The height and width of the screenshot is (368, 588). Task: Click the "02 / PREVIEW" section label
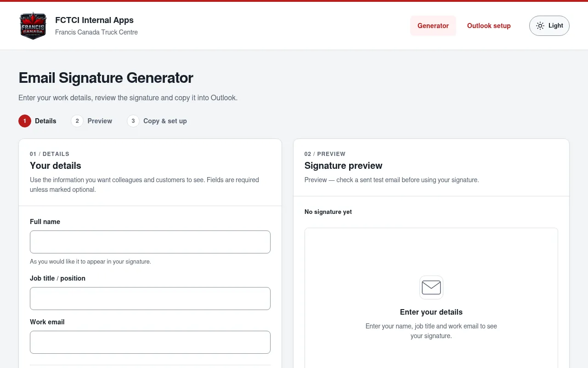tap(325, 154)
